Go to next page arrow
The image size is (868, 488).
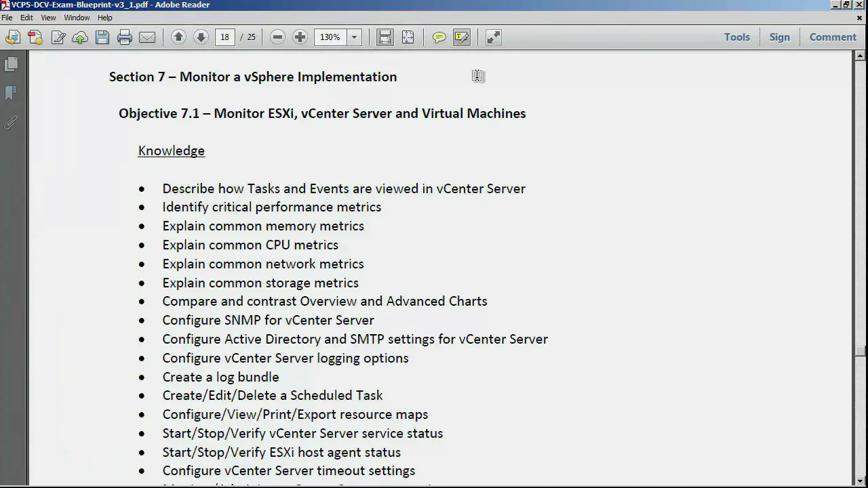point(201,37)
